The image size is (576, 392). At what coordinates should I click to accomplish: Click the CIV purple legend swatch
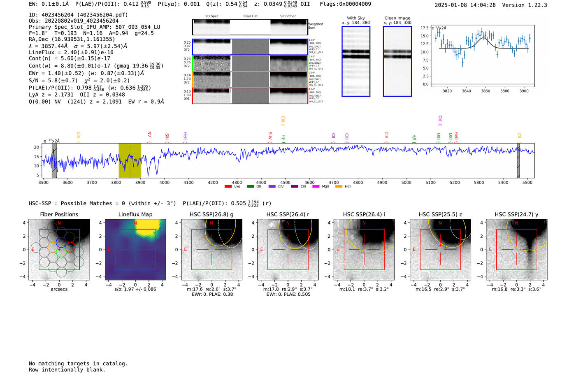[272, 186]
